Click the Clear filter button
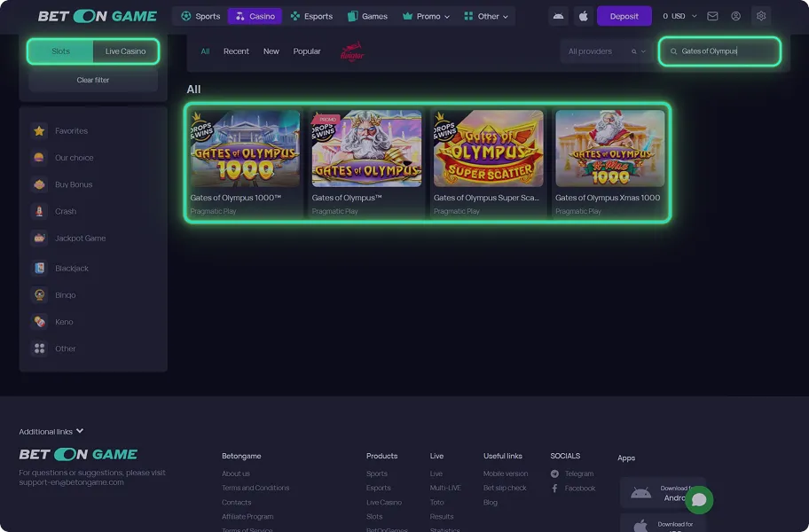809x532 pixels. tap(93, 80)
